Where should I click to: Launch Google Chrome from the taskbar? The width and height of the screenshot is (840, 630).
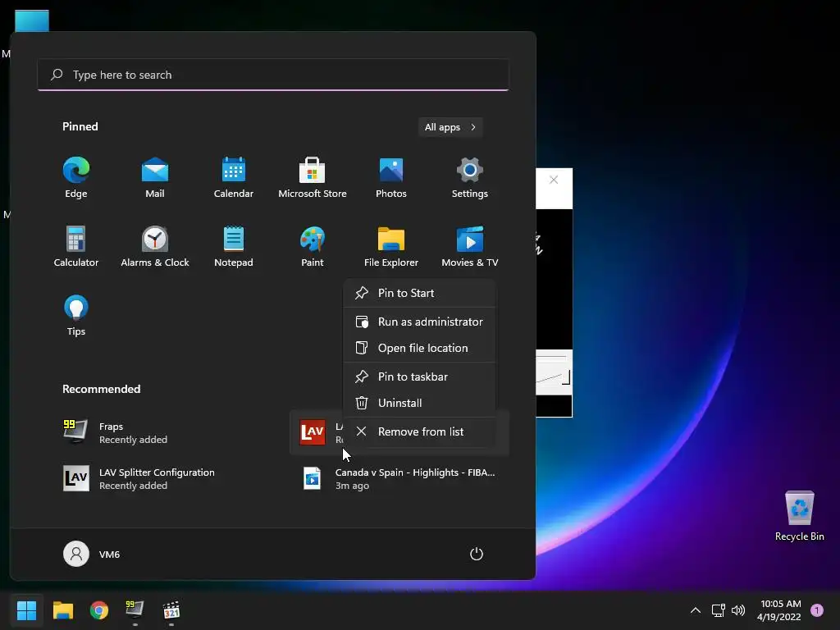[99, 610]
